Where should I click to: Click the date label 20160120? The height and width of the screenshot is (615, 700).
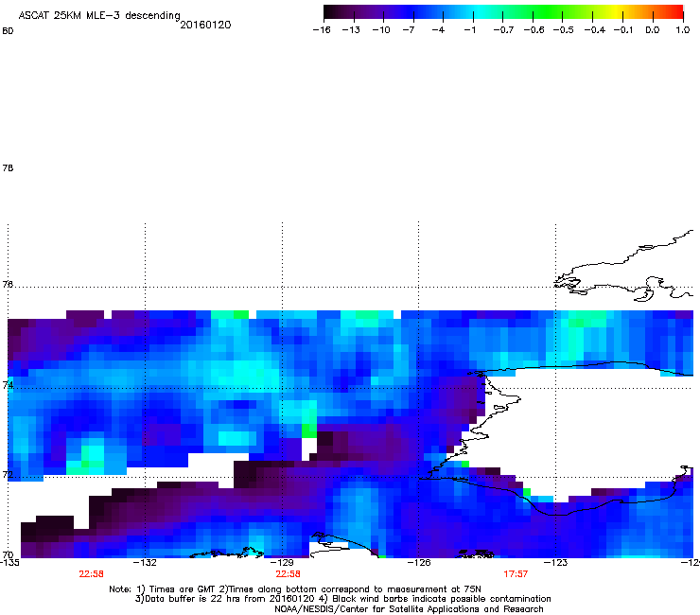pos(205,25)
